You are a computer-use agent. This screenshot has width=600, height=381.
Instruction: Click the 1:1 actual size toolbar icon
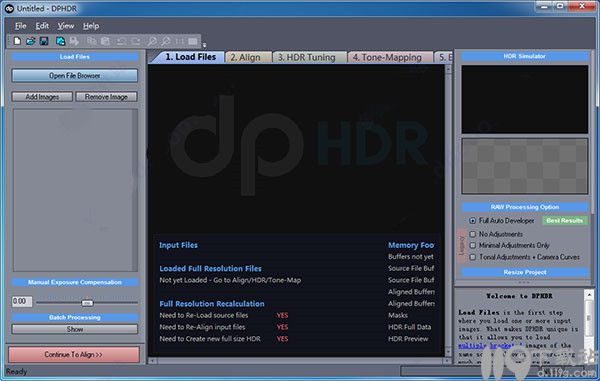[x=180, y=41]
